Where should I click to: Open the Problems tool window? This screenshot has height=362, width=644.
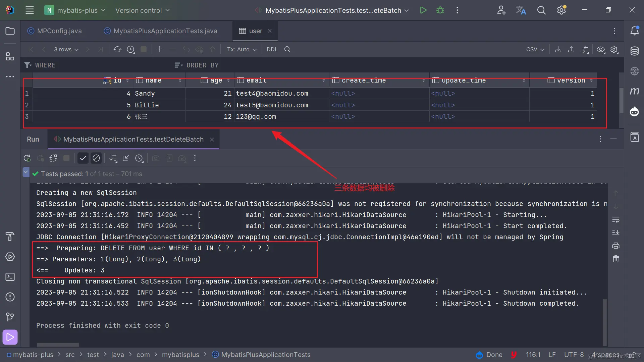point(10,297)
